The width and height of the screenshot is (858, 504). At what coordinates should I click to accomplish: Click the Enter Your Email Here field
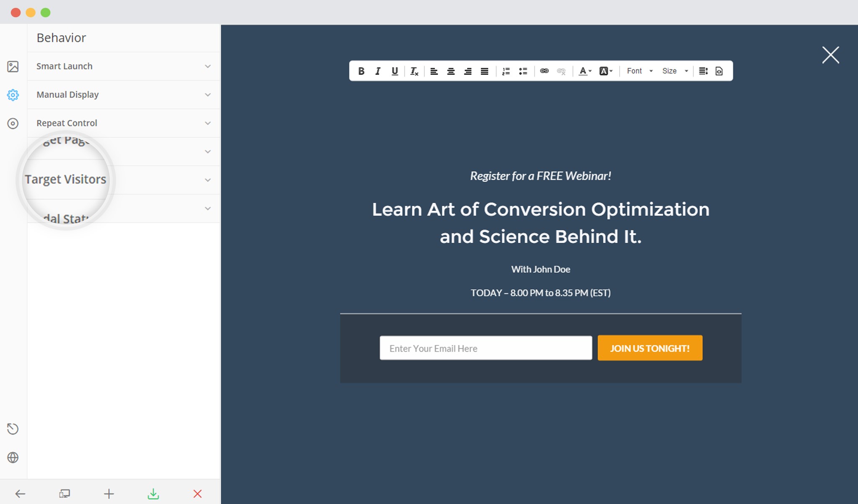(485, 347)
